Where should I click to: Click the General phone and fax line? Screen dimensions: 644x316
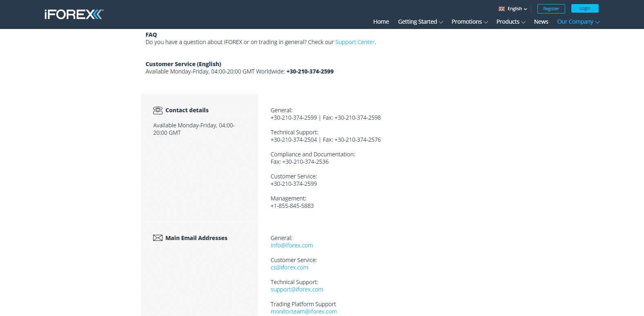point(325,118)
